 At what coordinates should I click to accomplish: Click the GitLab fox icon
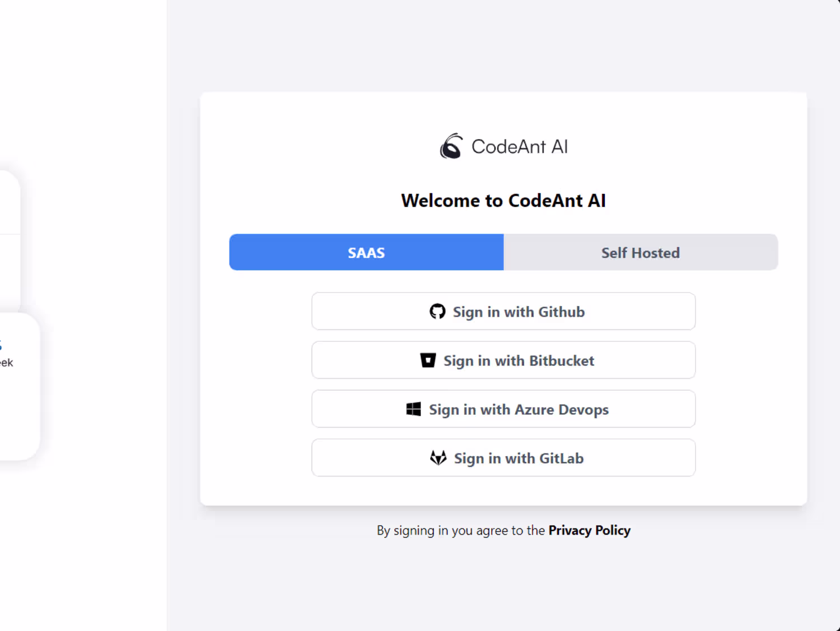pos(438,458)
